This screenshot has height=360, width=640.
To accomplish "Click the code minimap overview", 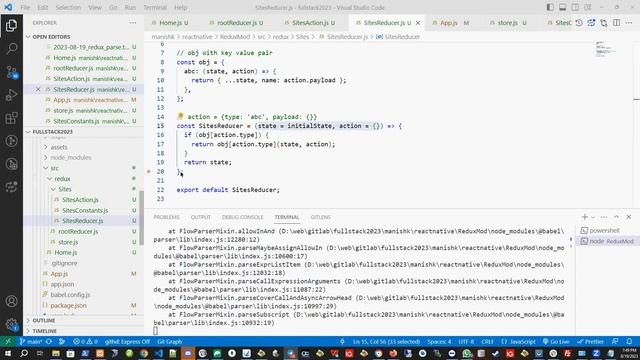I will pos(606,49).
